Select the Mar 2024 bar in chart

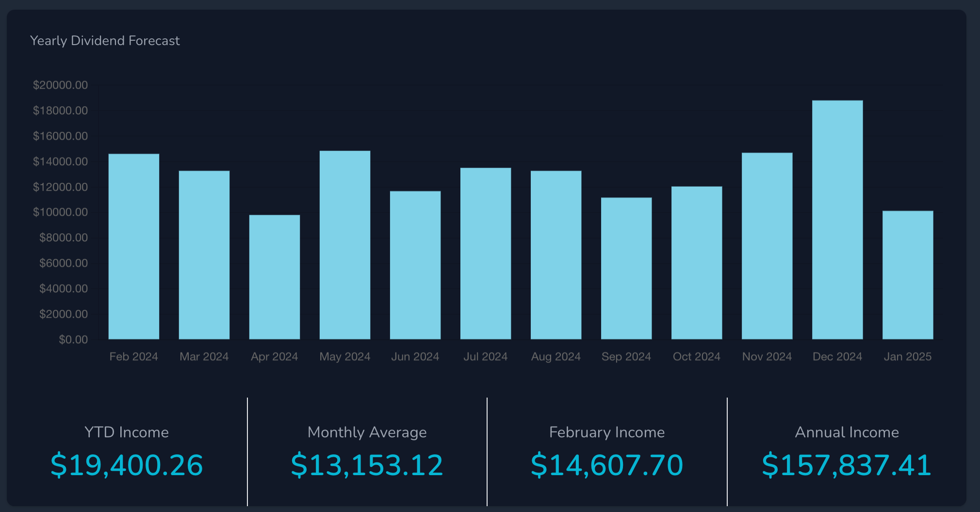pos(204,255)
